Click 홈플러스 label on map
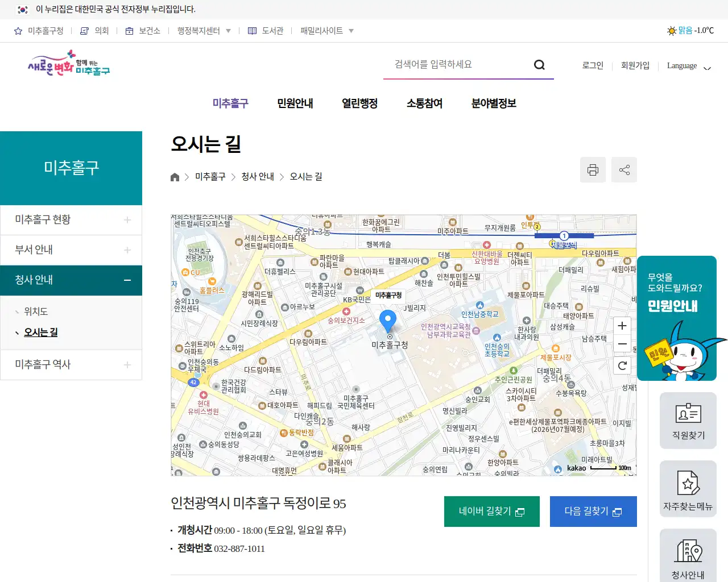Viewport: 728px width, 582px height. coord(212,290)
